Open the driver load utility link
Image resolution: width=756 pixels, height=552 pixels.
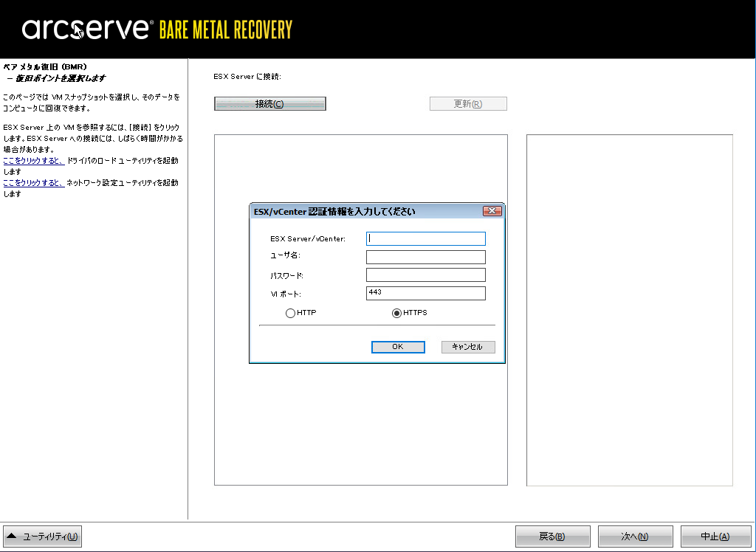[34, 161]
